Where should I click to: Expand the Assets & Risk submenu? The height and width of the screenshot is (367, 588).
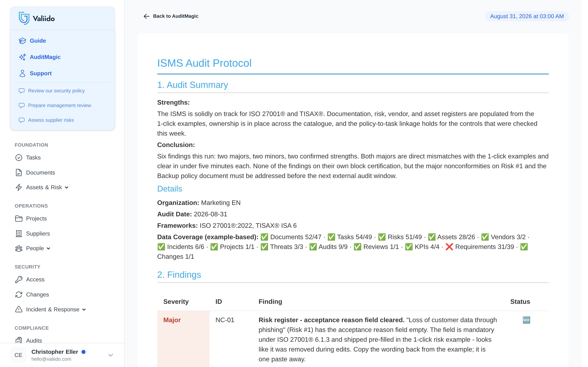point(67,187)
